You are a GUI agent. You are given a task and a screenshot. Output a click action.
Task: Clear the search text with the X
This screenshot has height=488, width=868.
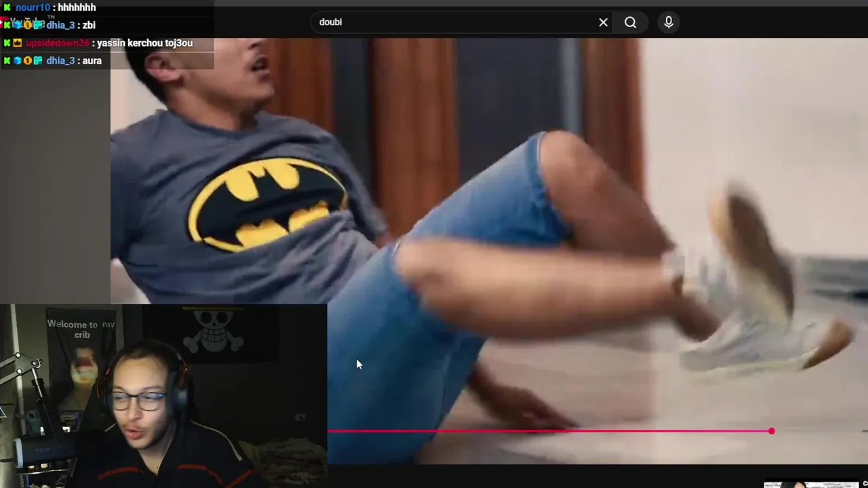click(x=604, y=22)
